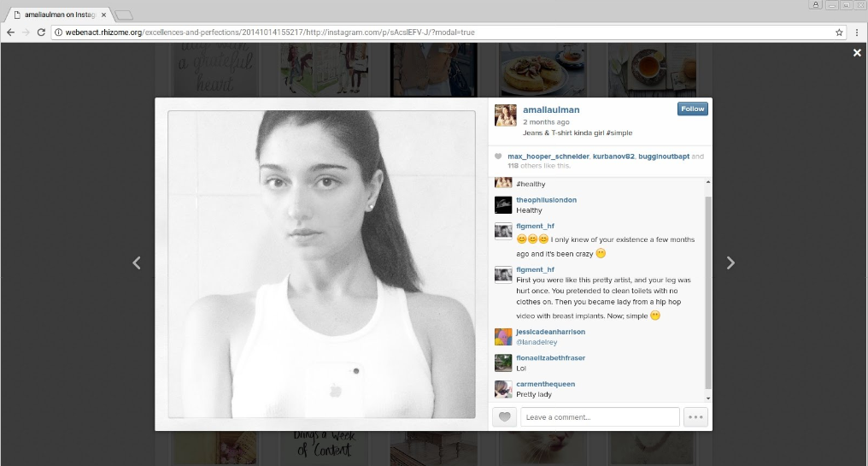
Task: Select the amaliaulman on Instagram tab
Action: (60, 15)
